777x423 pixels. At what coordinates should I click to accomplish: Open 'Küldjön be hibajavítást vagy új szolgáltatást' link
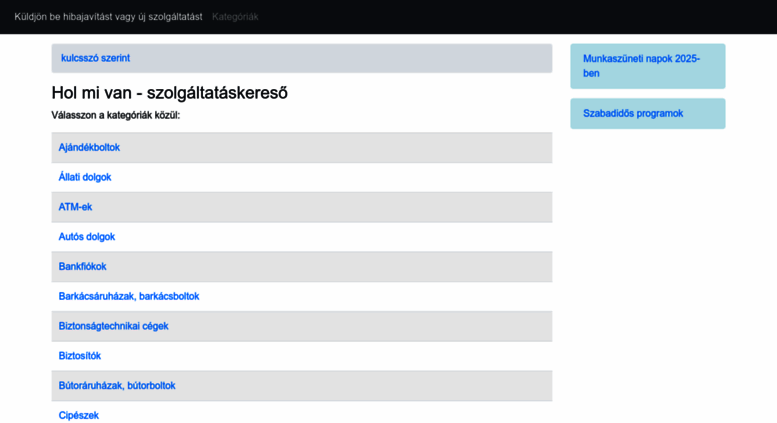(108, 17)
